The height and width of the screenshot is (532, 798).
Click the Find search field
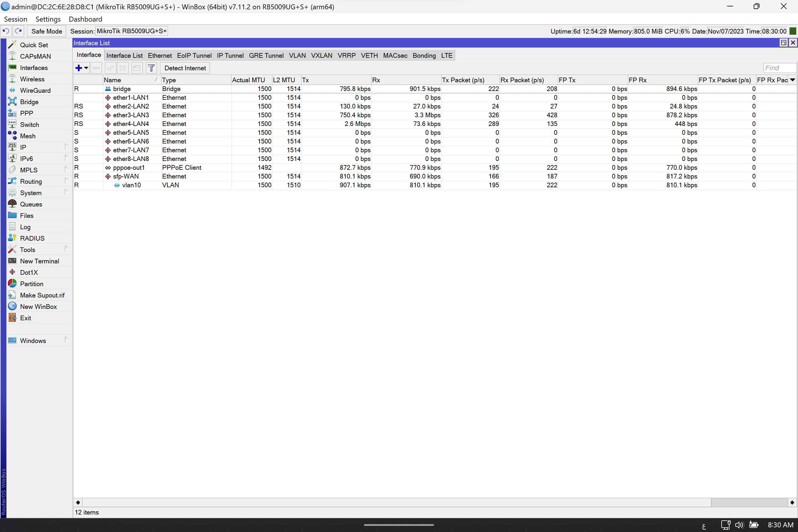[x=779, y=68]
